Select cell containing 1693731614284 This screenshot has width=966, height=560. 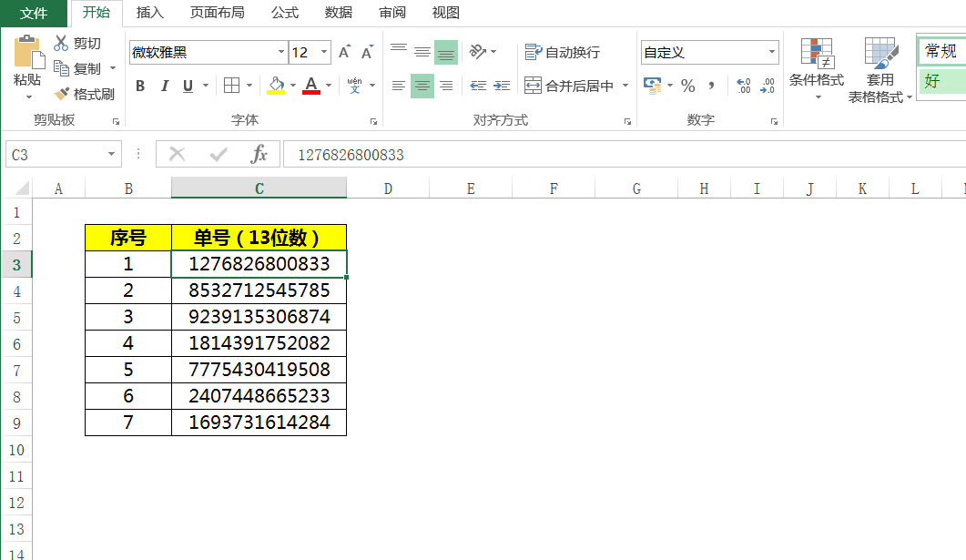point(259,423)
